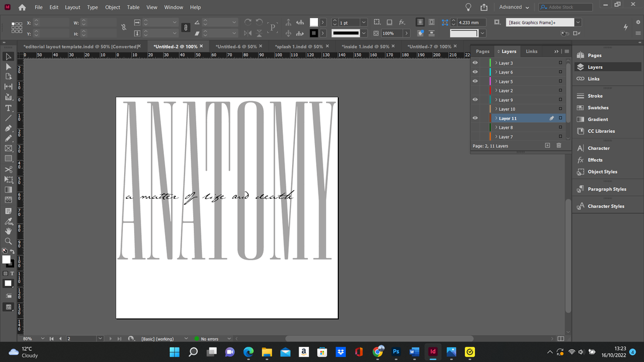This screenshot has height=362, width=644.
Task: Open the Advanced workspace dropdown
Action: pos(514,7)
